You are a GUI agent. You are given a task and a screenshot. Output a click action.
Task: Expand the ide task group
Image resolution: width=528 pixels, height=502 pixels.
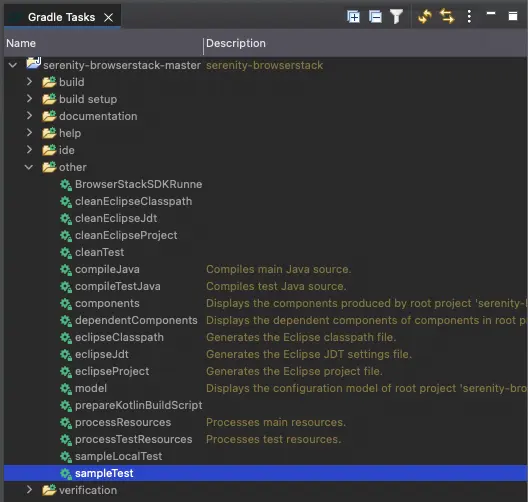[29, 149]
